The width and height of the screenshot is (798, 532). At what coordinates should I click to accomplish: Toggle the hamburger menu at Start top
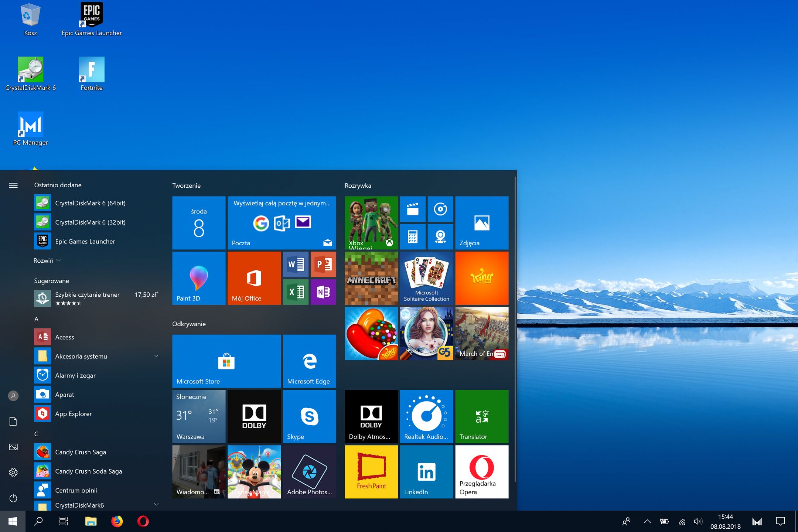coord(13,185)
